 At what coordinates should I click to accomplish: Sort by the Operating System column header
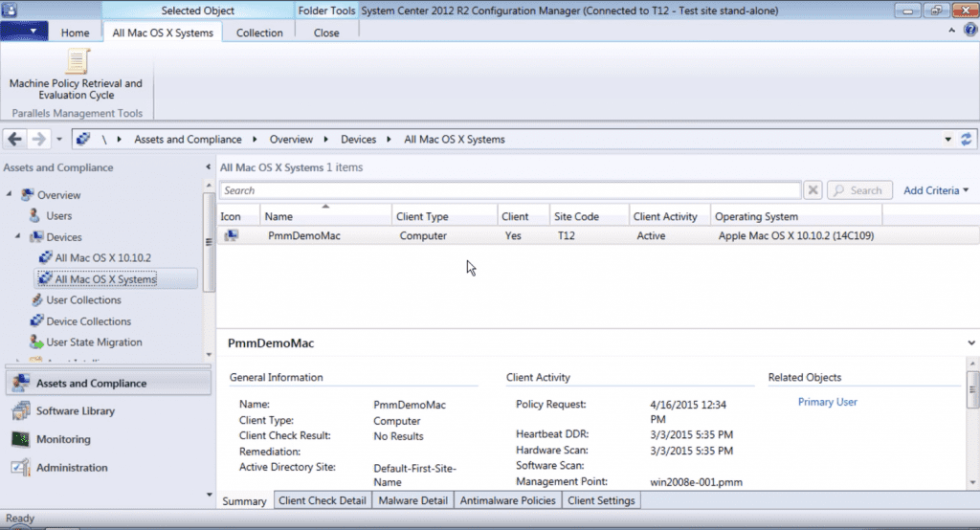[796, 216]
